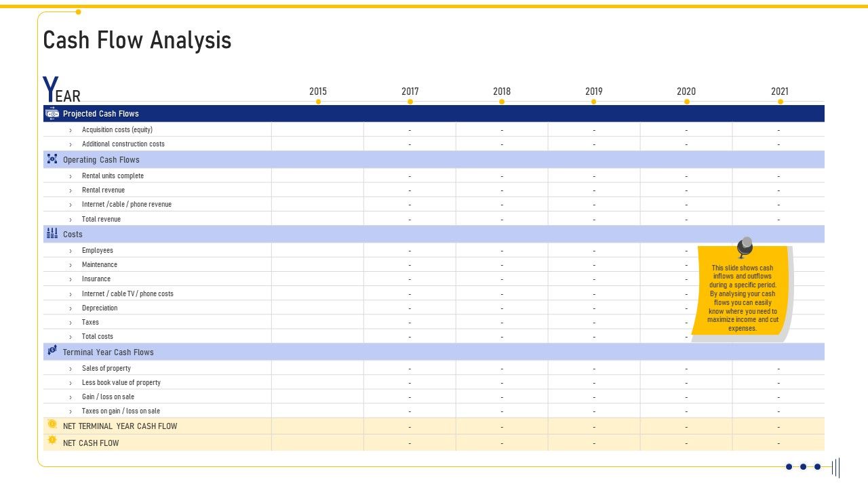Click the Terminal Year Cash Flows header label
The width and height of the screenshot is (868, 488).
(x=108, y=352)
